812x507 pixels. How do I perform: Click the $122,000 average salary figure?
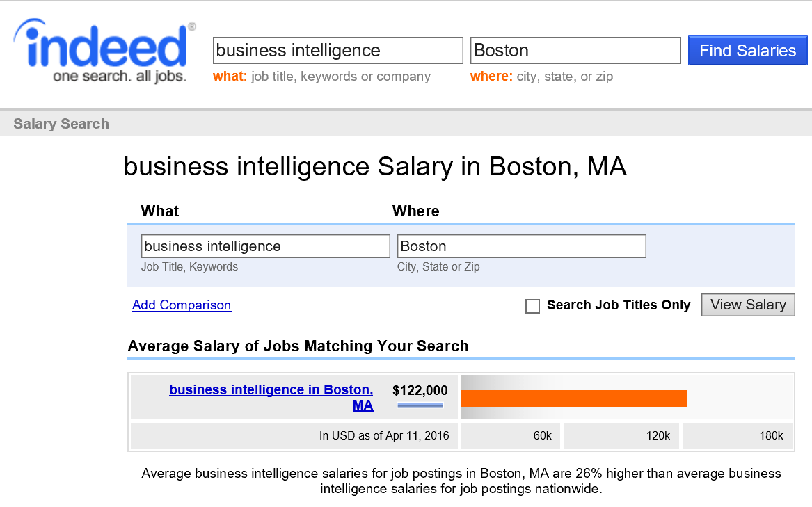pyautogui.click(x=420, y=390)
